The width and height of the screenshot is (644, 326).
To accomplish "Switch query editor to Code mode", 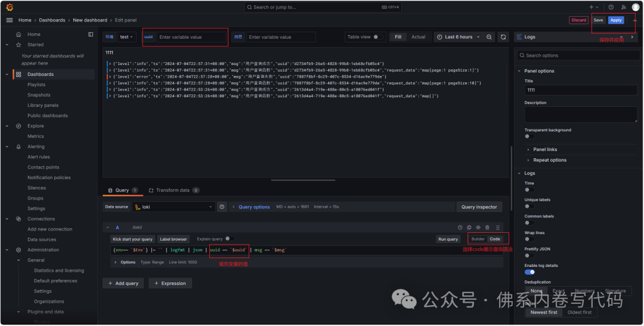I will (495, 239).
